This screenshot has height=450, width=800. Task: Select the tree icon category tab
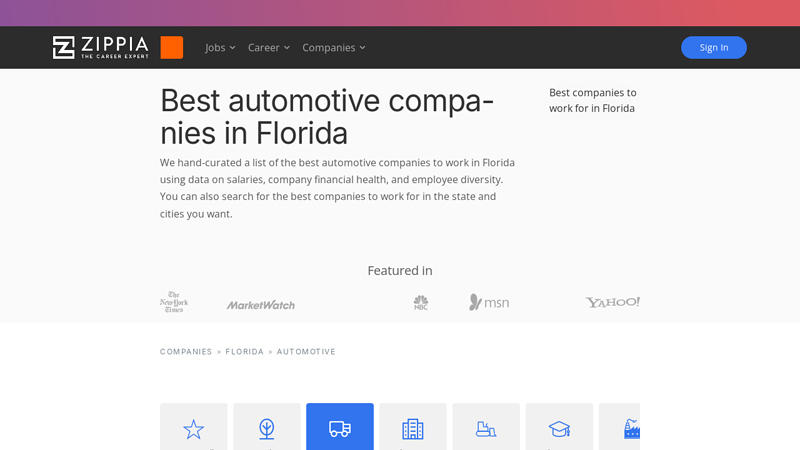[267, 427]
